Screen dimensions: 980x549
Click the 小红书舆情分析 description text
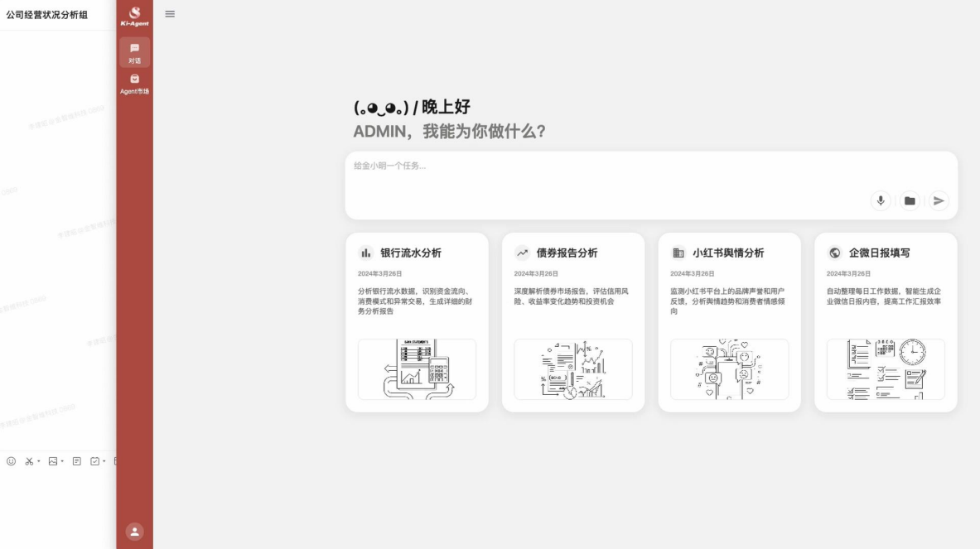[x=727, y=301]
